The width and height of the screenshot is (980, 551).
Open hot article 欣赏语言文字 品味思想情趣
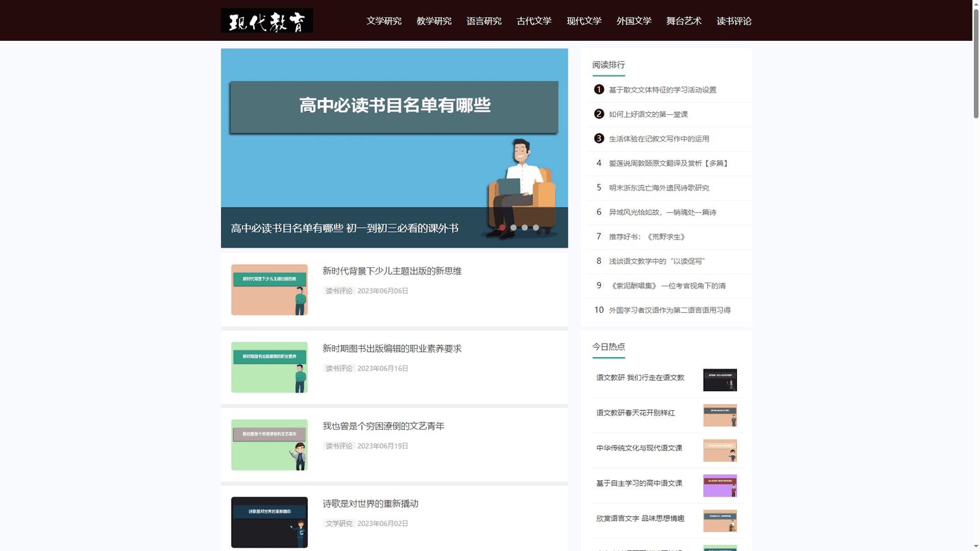coord(640,518)
